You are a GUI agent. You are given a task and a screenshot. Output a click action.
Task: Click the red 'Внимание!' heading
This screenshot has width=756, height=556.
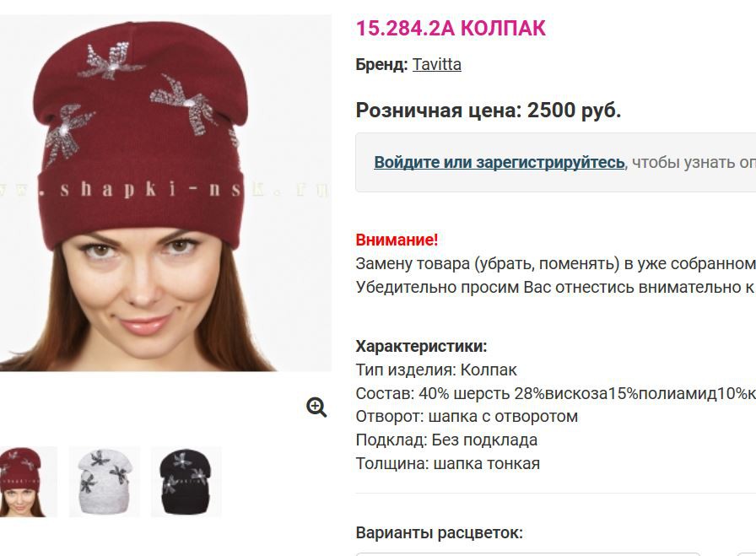(x=397, y=240)
